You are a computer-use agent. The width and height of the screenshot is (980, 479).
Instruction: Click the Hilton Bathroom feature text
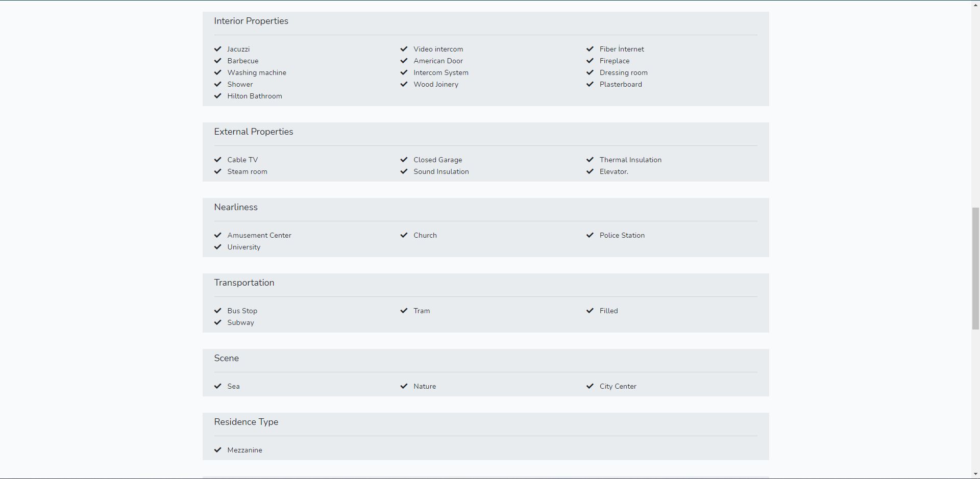tap(255, 96)
